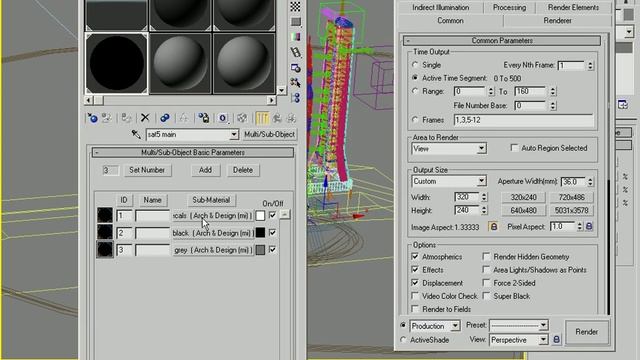
Task: Click the Delete sub-material button
Action: pyautogui.click(x=243, y=170)
